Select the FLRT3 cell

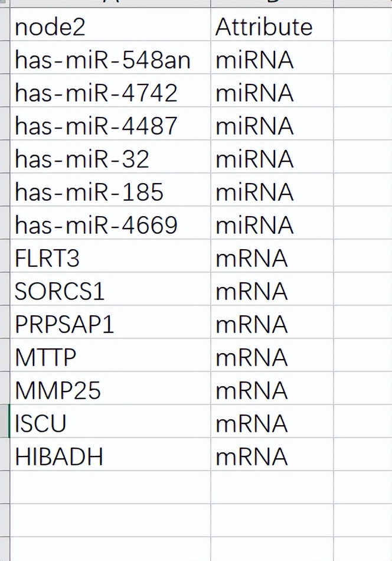[110, 259]
